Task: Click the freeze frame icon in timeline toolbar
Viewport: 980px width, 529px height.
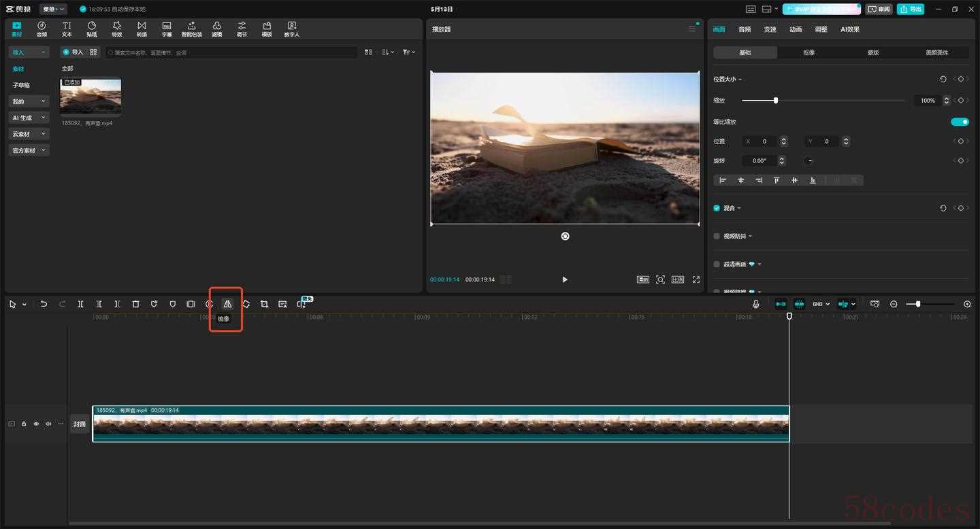Action: (191, 304)
